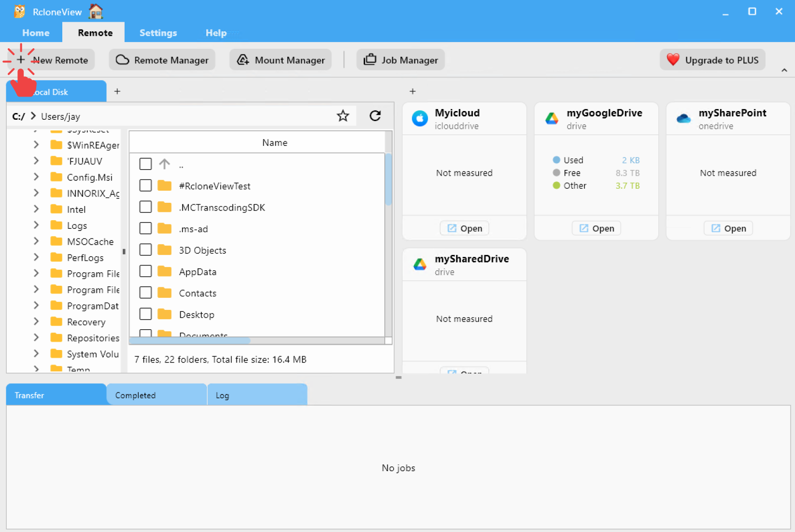Click the home icon in title bar

tap(96, 11)
